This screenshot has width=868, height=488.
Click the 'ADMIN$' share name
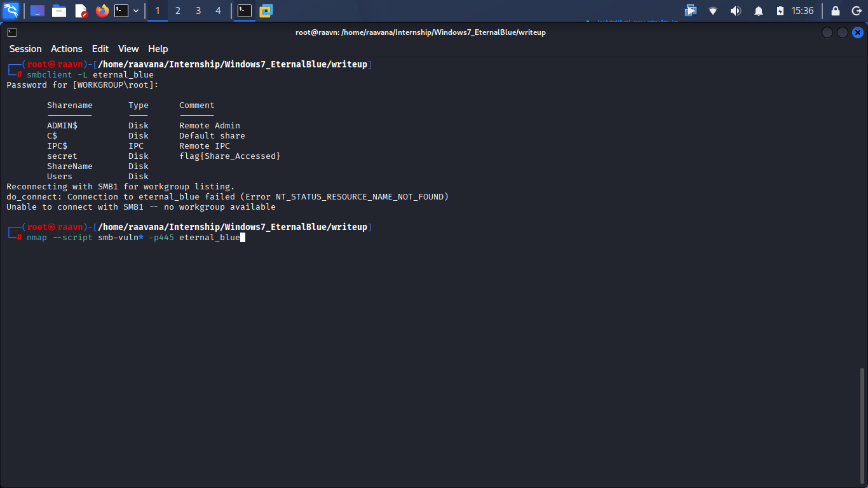[62, 126]
